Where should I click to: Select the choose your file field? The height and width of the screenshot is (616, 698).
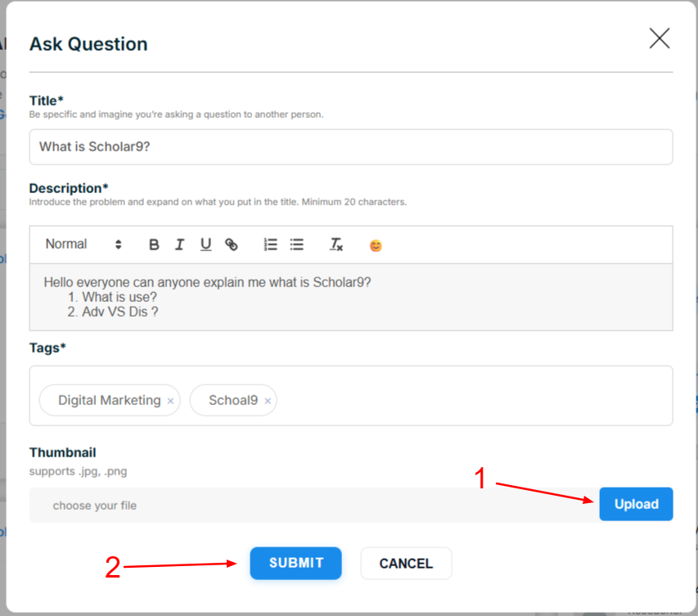[x=314, y=505]
